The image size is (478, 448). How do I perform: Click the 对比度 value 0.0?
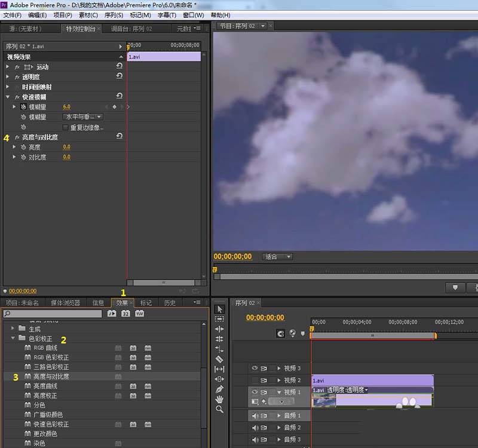[66, 157]
